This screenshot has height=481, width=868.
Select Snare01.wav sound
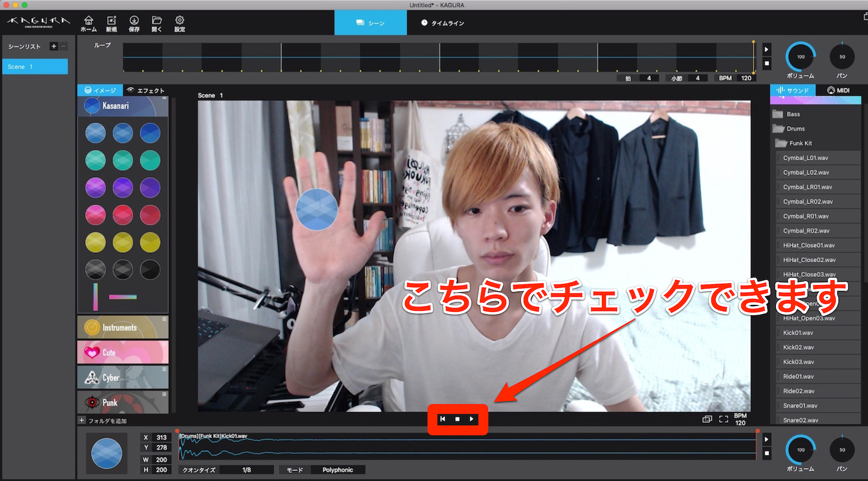(x=818, y=405)
